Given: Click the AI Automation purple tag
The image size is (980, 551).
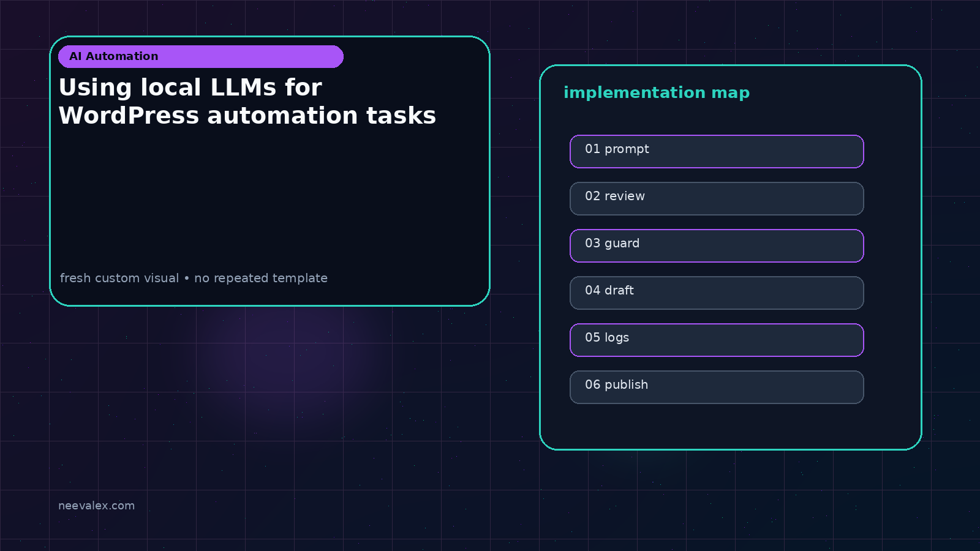Looking at the screenshot, I should click(x=201, y=56).
